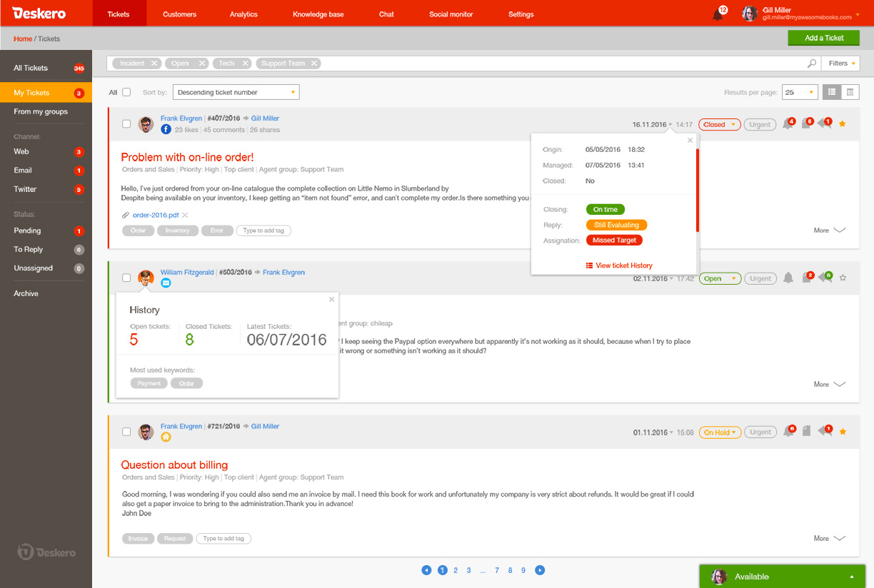This screenshot has width=874, height=588.
Task: Click replies icon on ticket #721/2016
Action: (825, 432)
